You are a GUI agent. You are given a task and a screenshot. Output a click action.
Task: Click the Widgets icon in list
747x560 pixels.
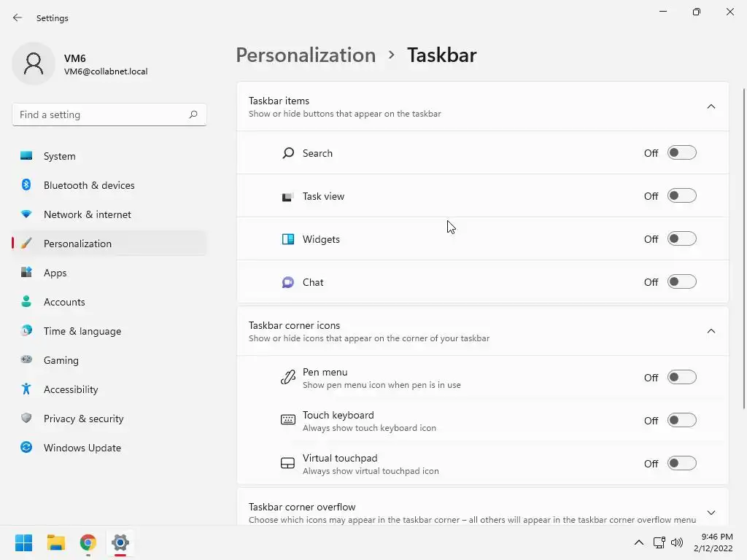287,239
